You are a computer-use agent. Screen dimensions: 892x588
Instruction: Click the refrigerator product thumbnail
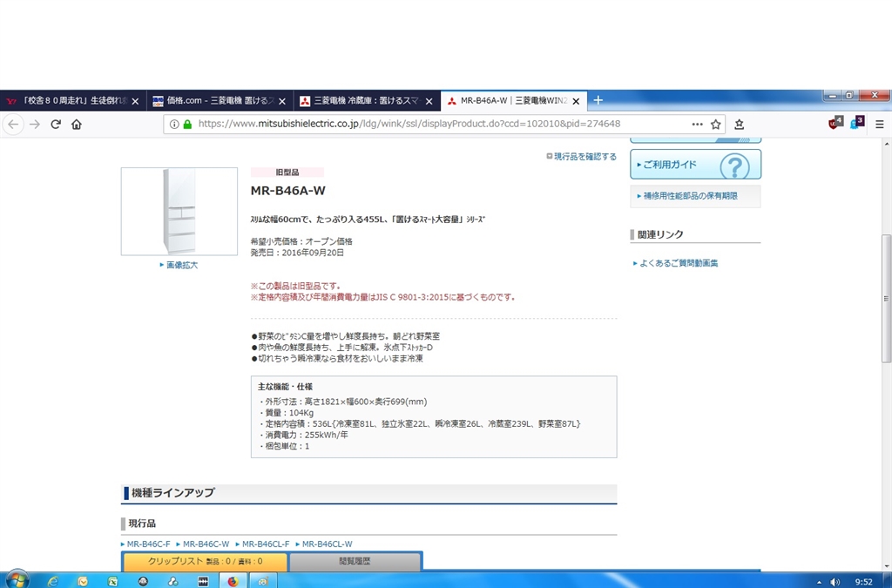(179, 211)
